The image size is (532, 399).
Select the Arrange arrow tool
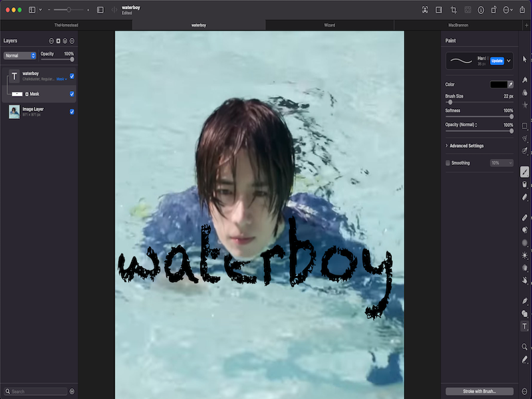(525, 59)
